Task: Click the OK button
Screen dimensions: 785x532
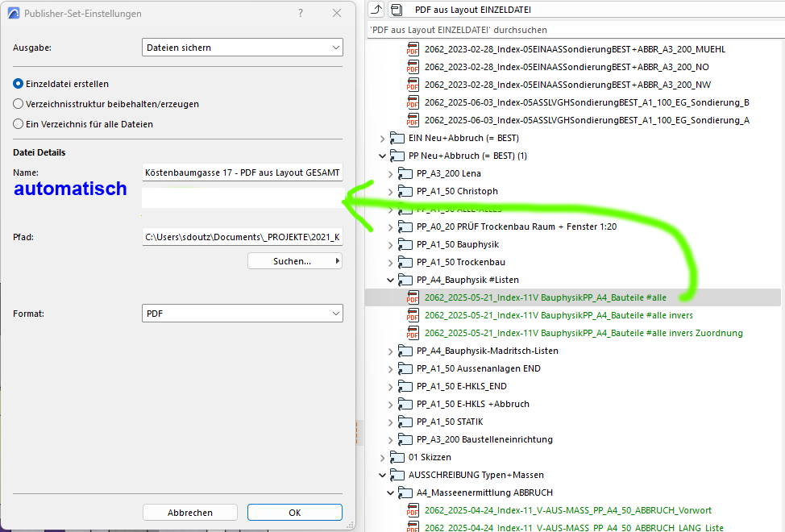Action: [295, 513]
